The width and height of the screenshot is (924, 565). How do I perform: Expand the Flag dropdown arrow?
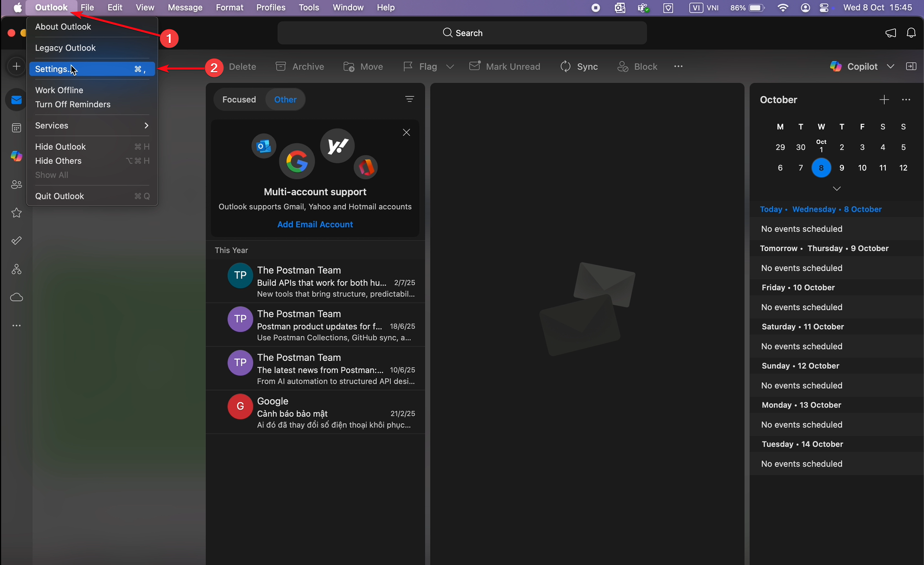[x=450, y=67]
